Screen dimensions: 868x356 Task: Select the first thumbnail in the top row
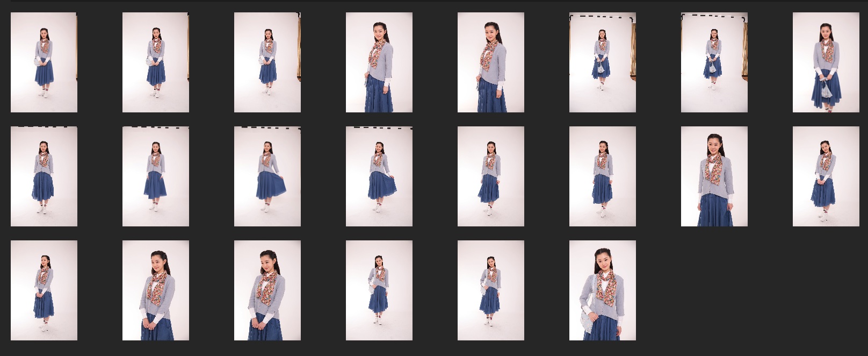pyautogui.click(x=44, y=62)
